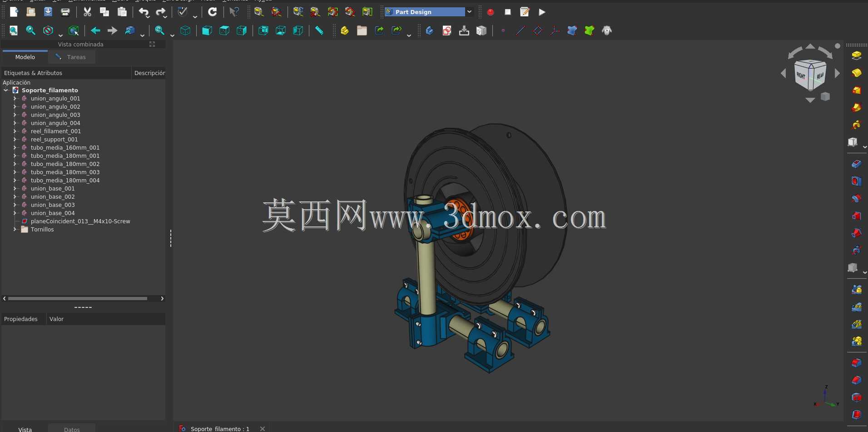Click the Etiquetas & Atributos column header
This screenshot has width=868, height=432.
[66, 73]
